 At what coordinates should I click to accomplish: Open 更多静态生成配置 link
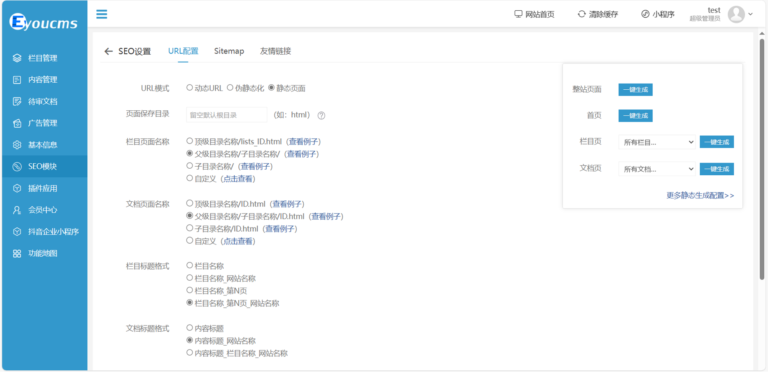[x=700, y=195]
